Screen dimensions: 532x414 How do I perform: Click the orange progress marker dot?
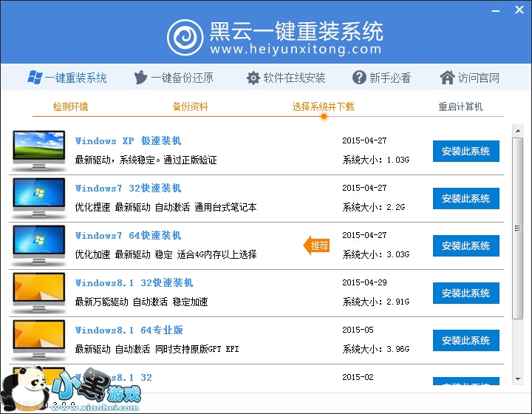click(x=324, y=116)
